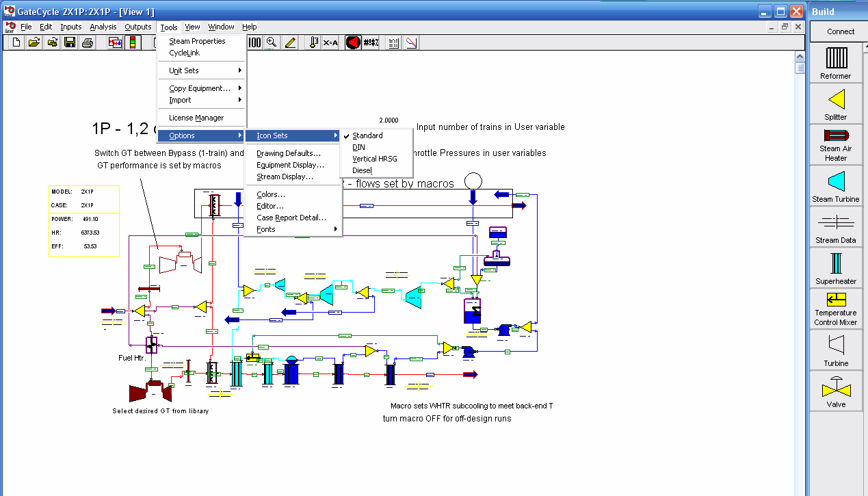Click the #!$% toolbar icon
The height and width of the screenshot is (496, 868).
371,42
